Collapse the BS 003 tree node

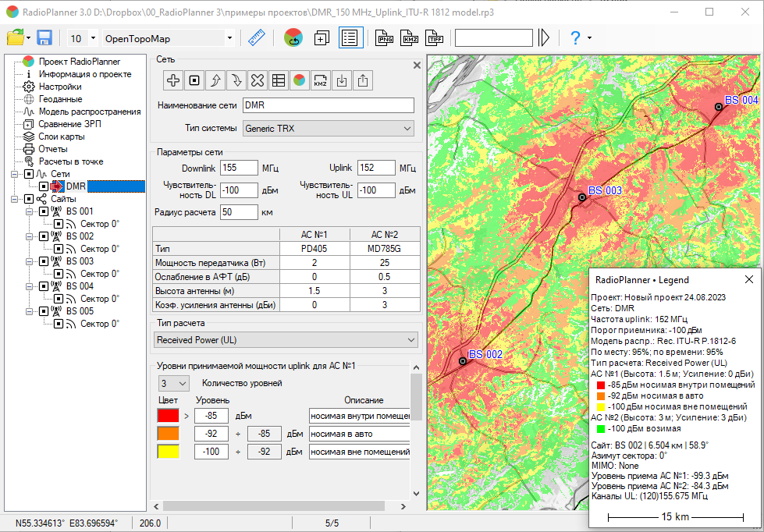click(x=29, y=261)
